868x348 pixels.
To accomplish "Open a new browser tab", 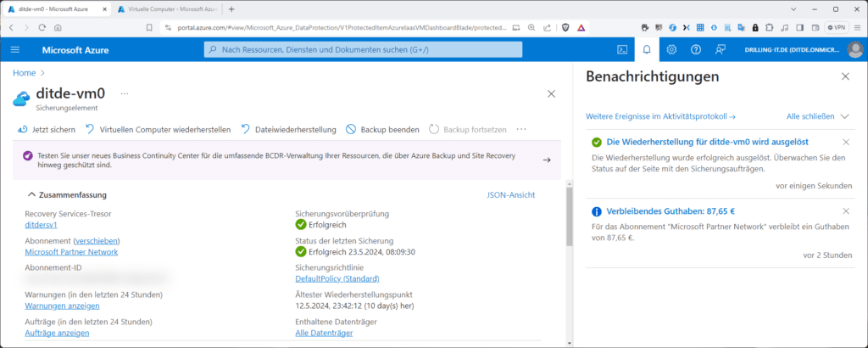I will click(x=231, y=9).
